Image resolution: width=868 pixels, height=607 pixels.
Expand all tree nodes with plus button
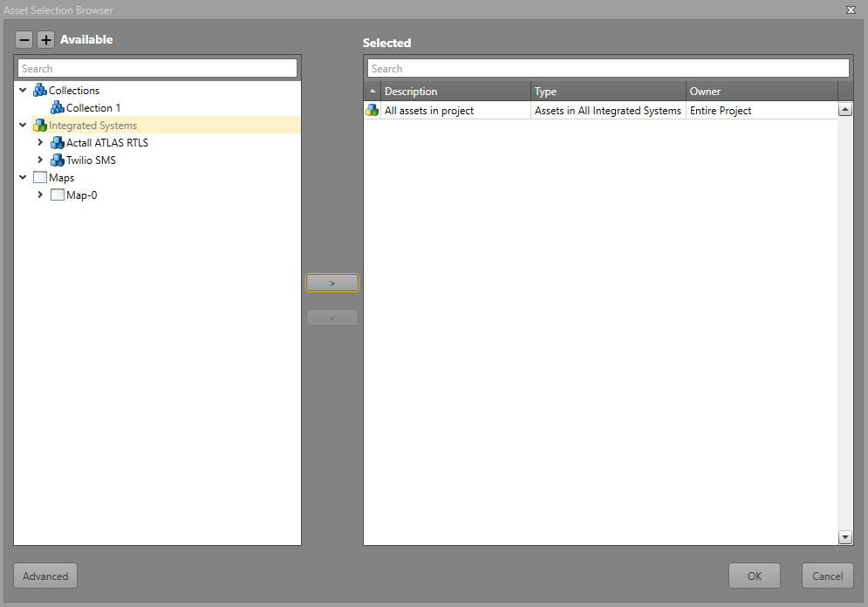(46, 40)
